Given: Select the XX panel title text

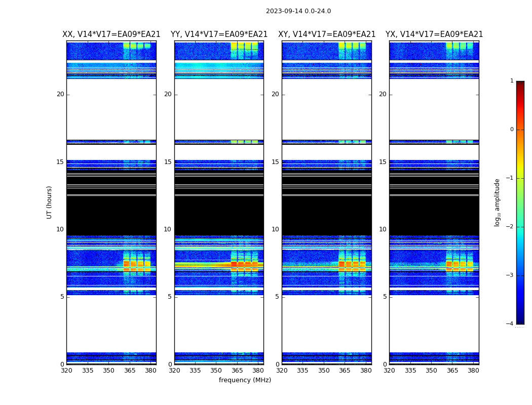Looking at the screenshot, I should (x=111, y=34).
